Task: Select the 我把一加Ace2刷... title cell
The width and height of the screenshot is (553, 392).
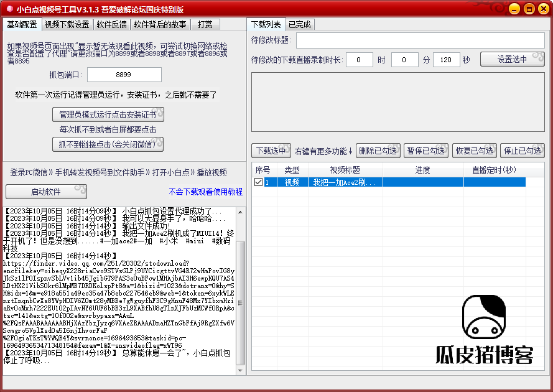Action: pos(345,182)
